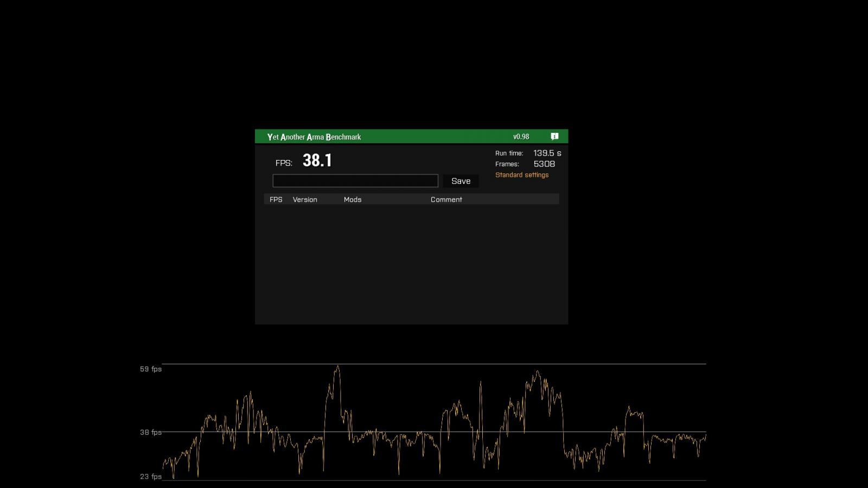Viewport: 868px width, 488px height.
Task: Select the Mods column header
Action: (x=353, y=200)
